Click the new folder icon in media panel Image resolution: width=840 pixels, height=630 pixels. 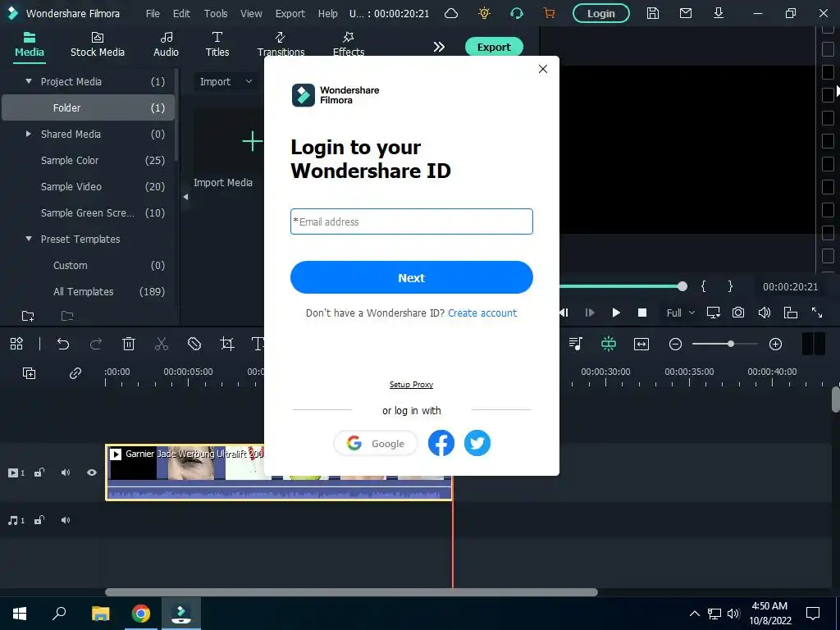click(x=28, y=316)
